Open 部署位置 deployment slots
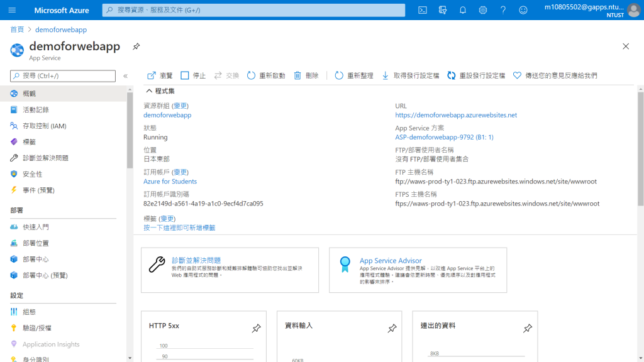 click(x=64, y=243)
